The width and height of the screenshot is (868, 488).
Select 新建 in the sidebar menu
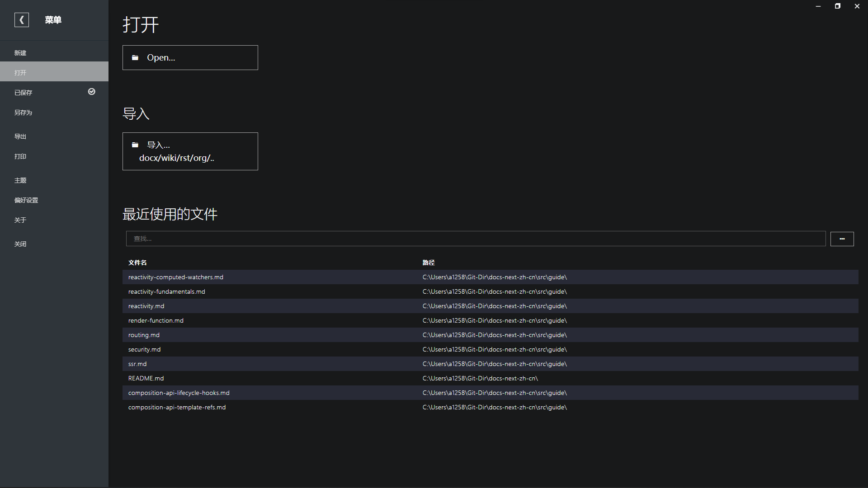pyautogui.click(x=20, y=53)
